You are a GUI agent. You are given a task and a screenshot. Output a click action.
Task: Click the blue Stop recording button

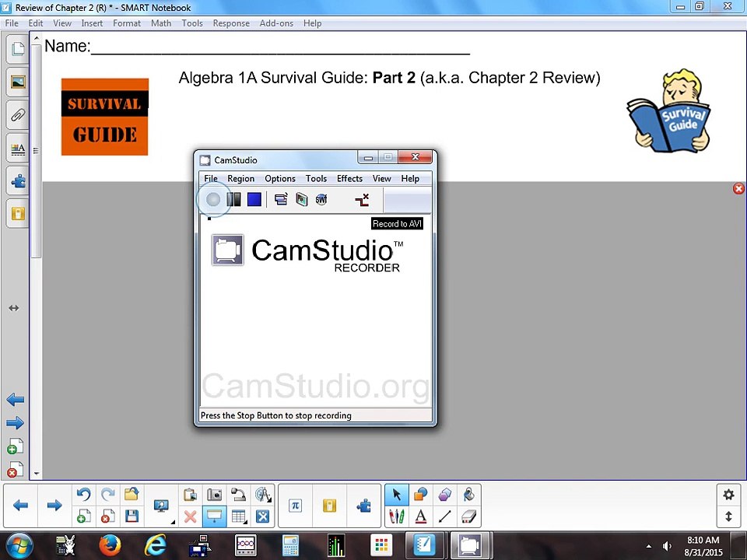(x=254, y=200)
